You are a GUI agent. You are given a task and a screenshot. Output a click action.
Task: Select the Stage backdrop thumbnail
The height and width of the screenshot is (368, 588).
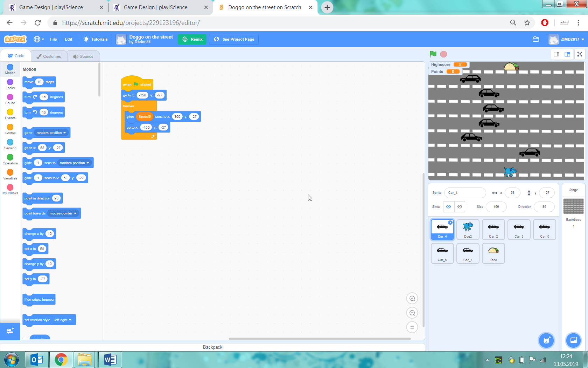pos(573,206)
